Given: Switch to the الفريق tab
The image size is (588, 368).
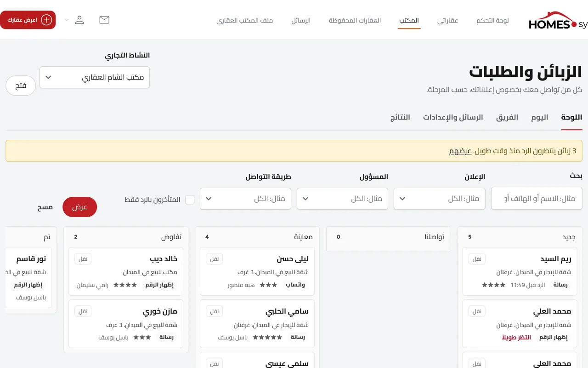Looking at the screenshot, I should [507, 117].
